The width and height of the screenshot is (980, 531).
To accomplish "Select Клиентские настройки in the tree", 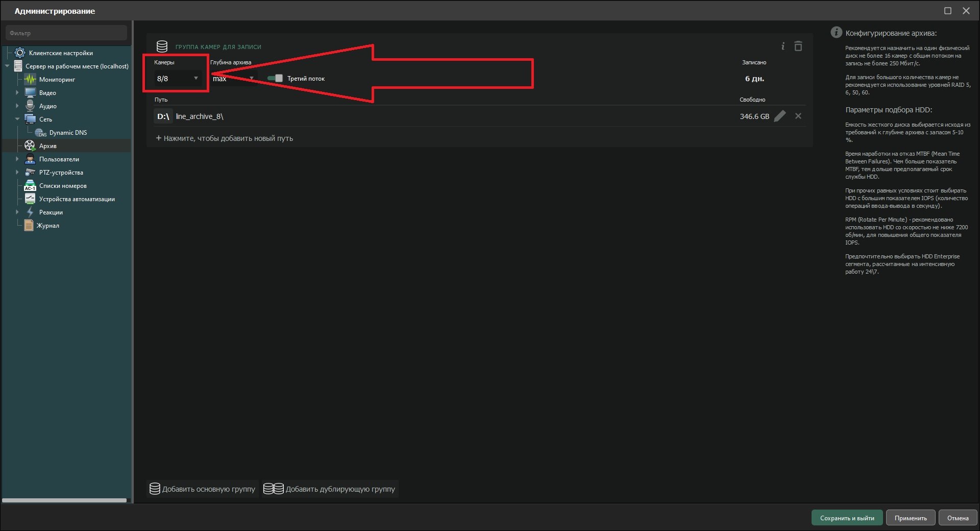I will coord(61,53).
